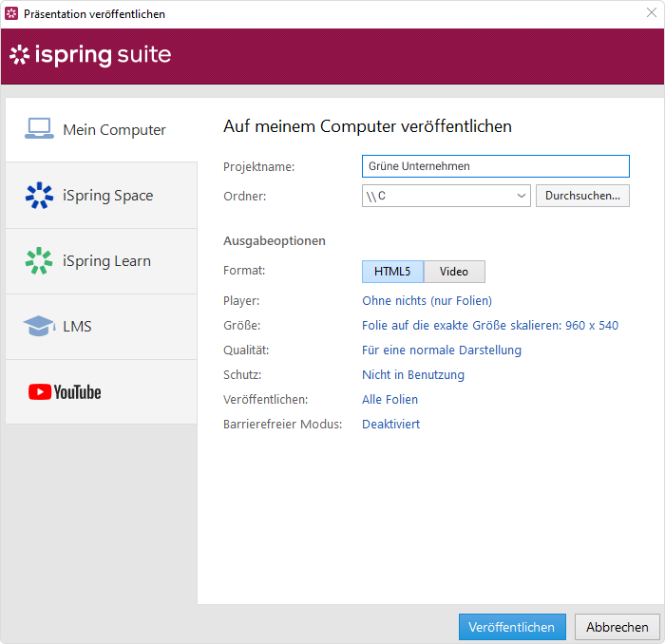The height and width of the screenshot is (644, 665).
Task: Click the 'Ausgabeoptionen' heading
Action: pos(275,241)
